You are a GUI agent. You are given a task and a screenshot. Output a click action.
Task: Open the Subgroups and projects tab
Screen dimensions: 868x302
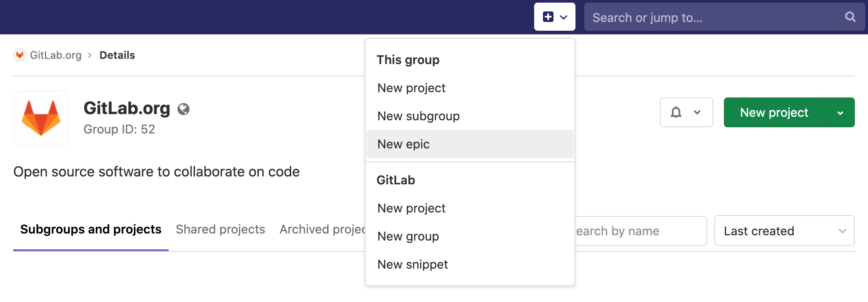tap(91, 229)
